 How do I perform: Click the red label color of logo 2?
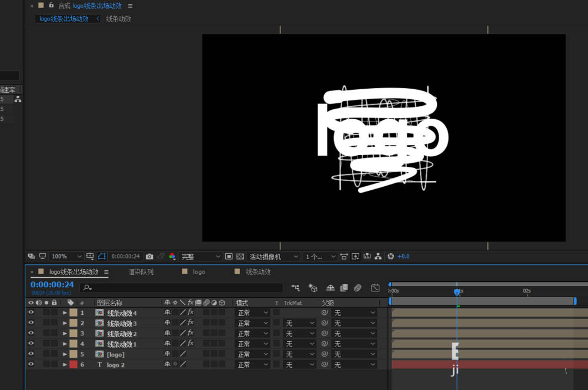pyautogui.click(x=73, y=365)
